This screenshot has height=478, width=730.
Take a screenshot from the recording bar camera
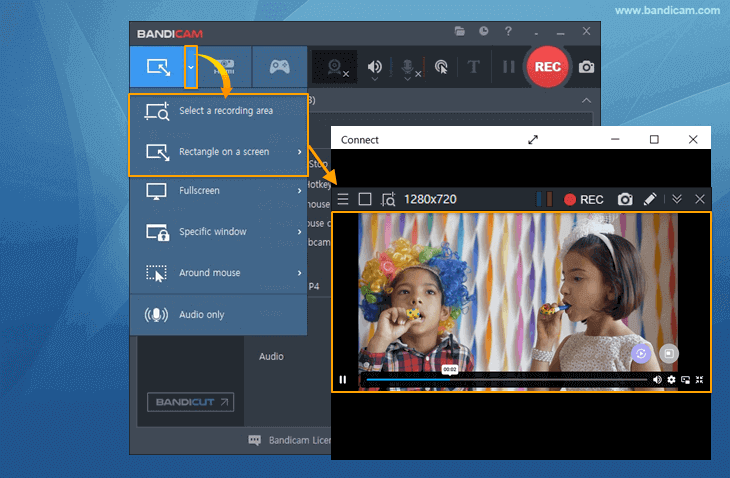coord(625,199)
